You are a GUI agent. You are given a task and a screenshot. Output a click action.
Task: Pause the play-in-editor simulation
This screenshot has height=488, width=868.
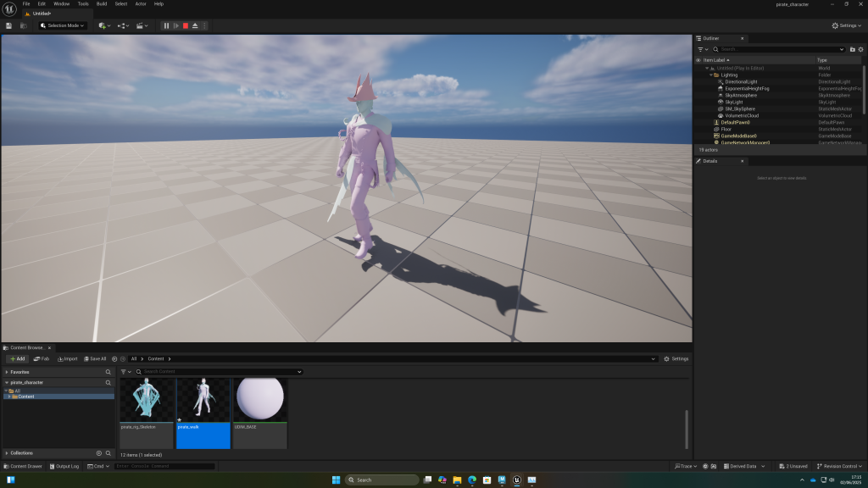click(167, 25)
